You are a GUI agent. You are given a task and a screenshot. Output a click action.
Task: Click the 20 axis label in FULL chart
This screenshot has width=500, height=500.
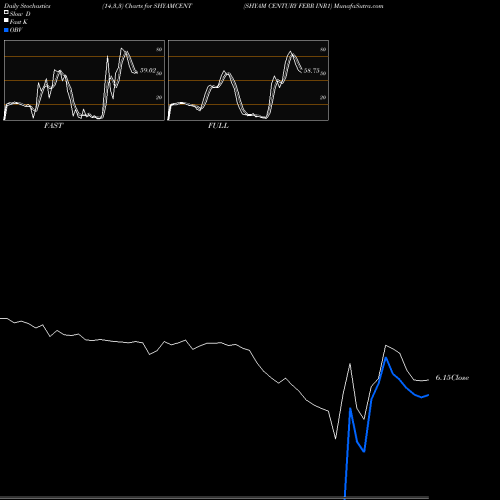tap(323, 97)
